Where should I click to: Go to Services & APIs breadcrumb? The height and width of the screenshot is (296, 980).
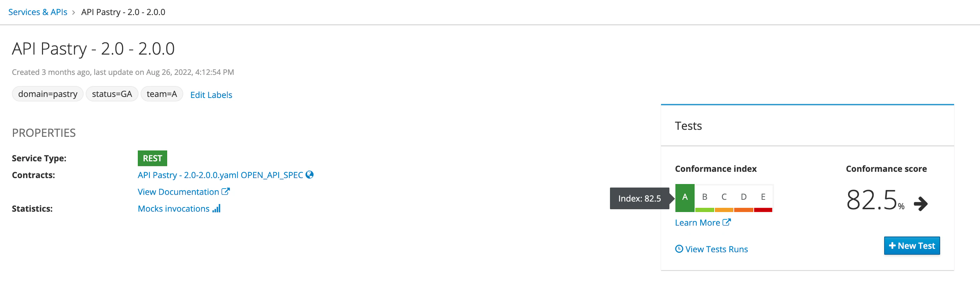pos(38,12)
